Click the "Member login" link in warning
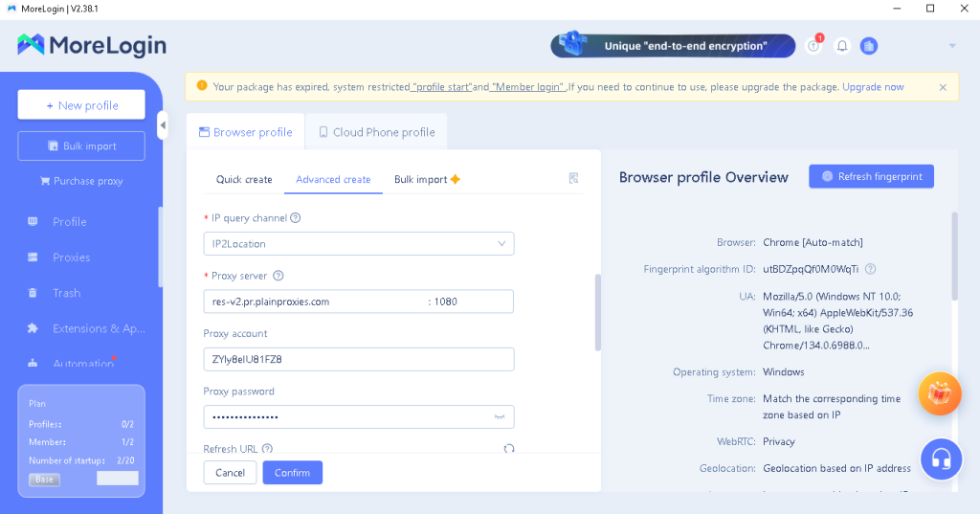Screen dimensions: 980x514 (x=528, y=87)
